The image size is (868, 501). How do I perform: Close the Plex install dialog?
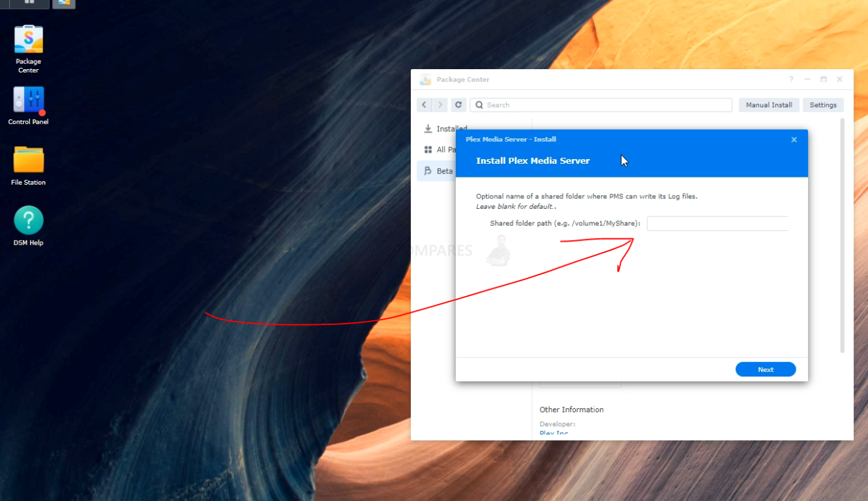pos(794,140)
